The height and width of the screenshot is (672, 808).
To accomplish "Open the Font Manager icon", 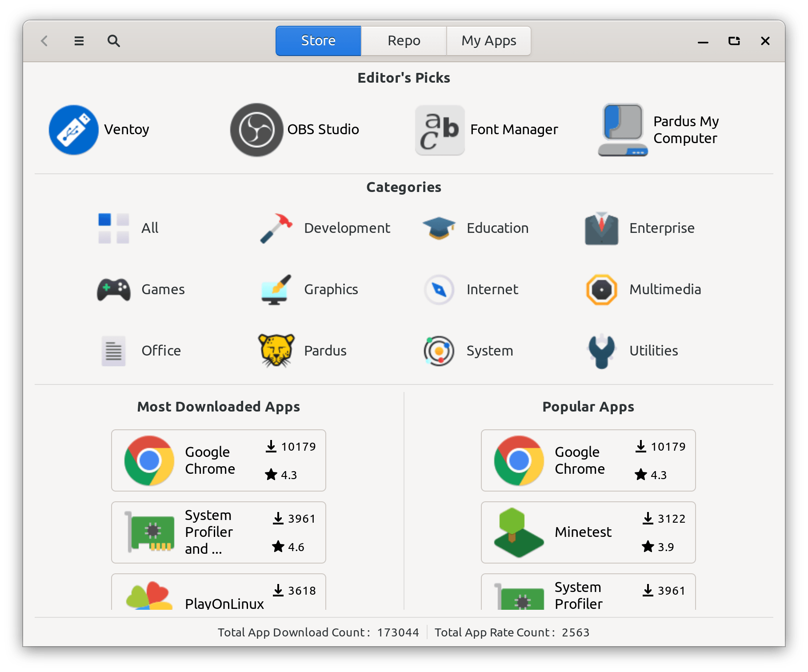I will click(440, 130).
